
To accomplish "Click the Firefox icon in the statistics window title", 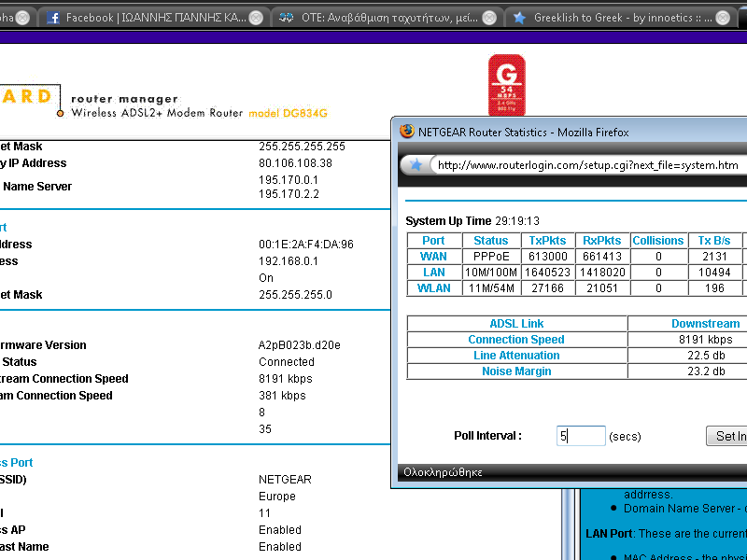I will tap(406, 132).
